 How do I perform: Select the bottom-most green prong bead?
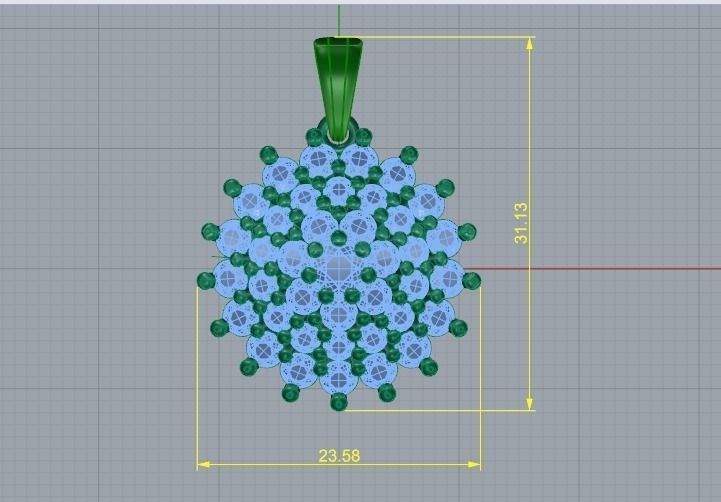pyautogui.click(x=339, y=402)
